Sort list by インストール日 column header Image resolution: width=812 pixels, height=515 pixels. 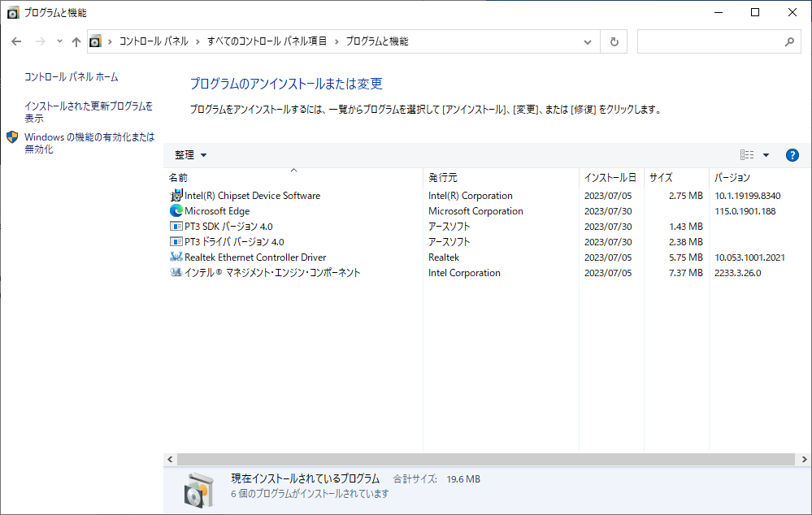pos(611,178)
